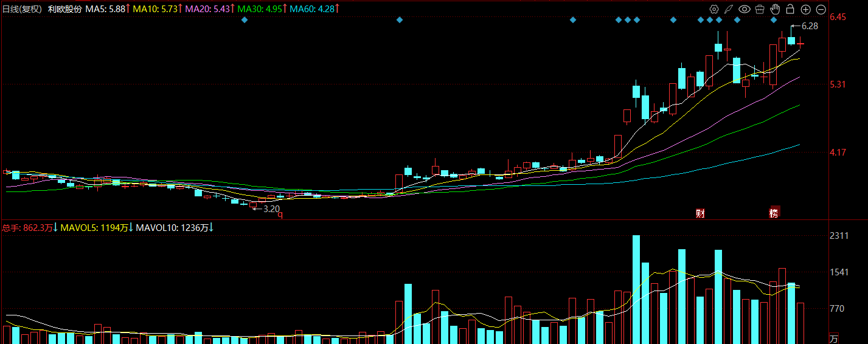
Task: Click the 万 unit label on volume axis
Action: (x=834, y=339)
